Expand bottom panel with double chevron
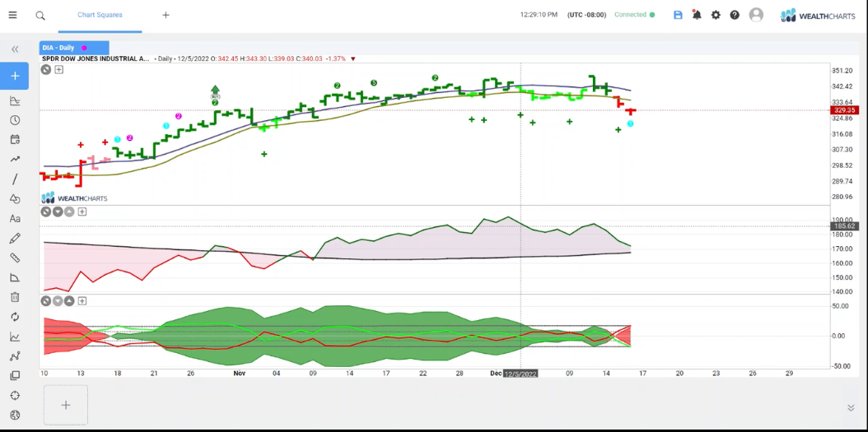The width and height of the screenshot is (868, 432). click(x=851, y=408)
